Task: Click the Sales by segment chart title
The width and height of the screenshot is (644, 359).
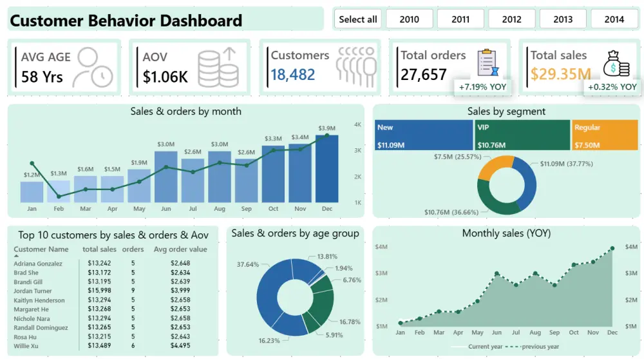Action: point(506,112)
